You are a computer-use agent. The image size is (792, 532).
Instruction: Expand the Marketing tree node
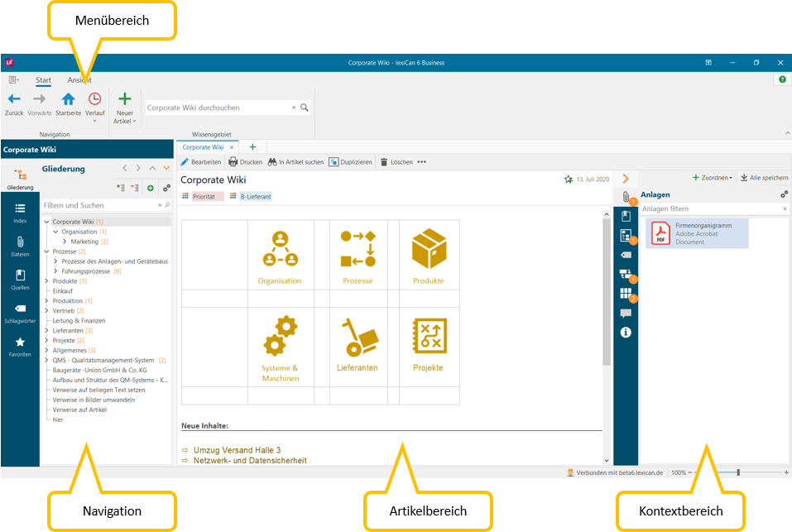click(x=65, y=242)
